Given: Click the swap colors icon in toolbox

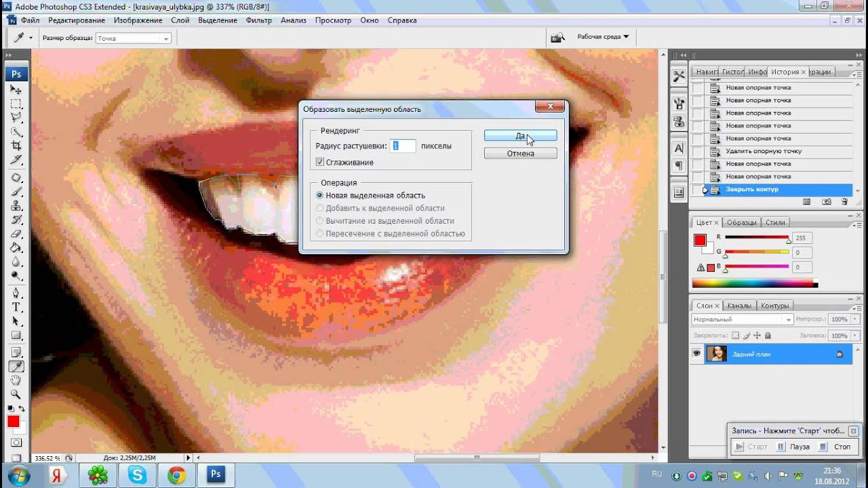Looking at the screenshot, I should [22, 409].
